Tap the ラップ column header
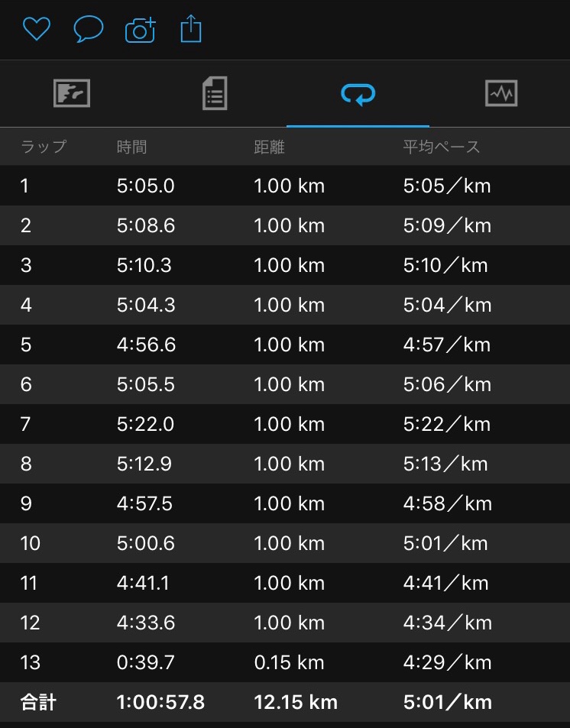 [x=44, y=147]
